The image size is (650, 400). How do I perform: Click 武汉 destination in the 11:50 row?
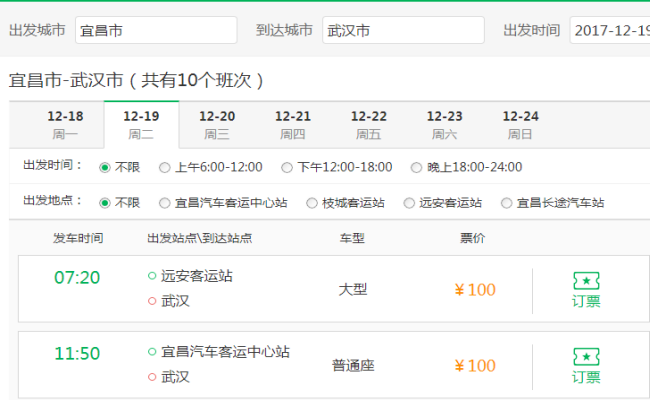tap(175, 377)
